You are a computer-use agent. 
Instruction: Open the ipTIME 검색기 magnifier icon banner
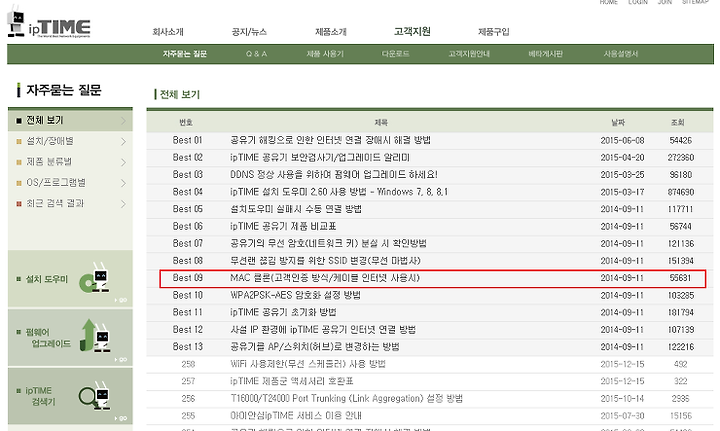pyautogui.click(x=94, y=395)
